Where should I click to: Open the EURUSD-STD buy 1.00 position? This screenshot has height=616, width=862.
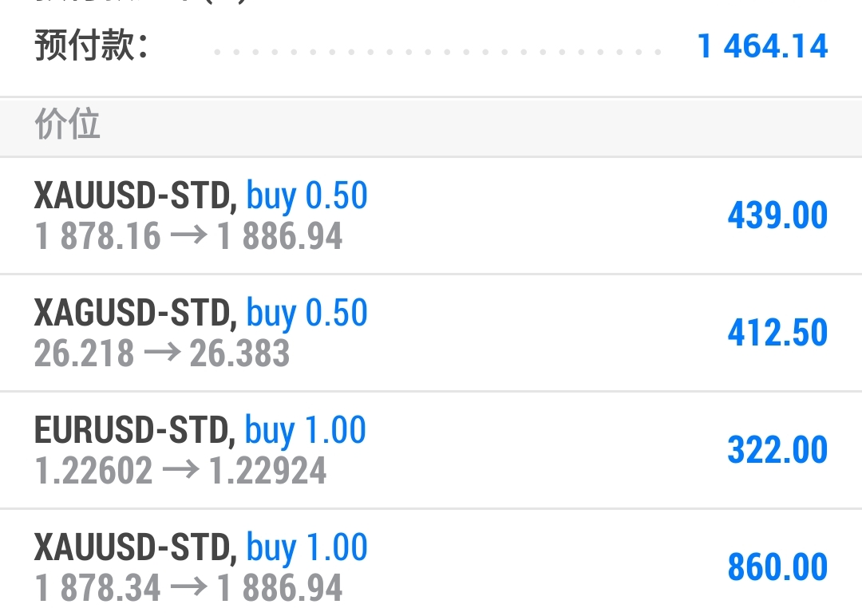coord(431,451)
